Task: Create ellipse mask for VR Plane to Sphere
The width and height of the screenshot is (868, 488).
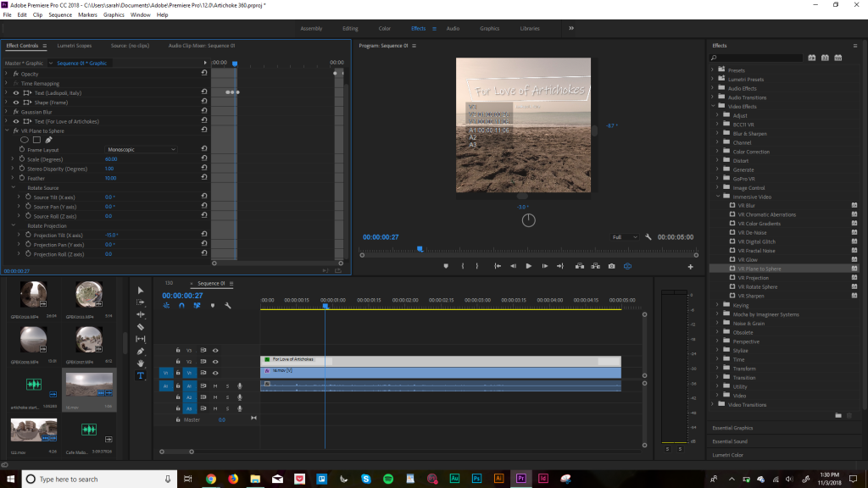Action: click(x=25, y=140)
